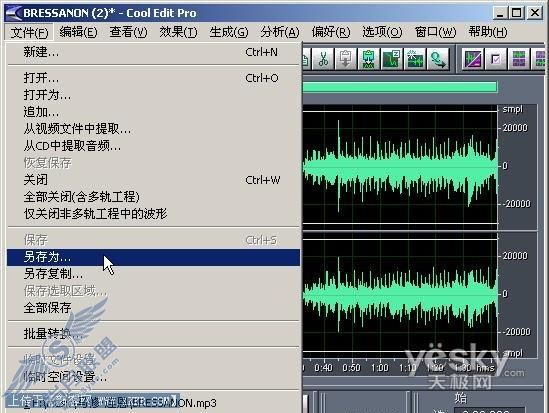Click the green Q arrow toolbar icon
The width and height of the screenshot is (549, 413).
(438, 59)
